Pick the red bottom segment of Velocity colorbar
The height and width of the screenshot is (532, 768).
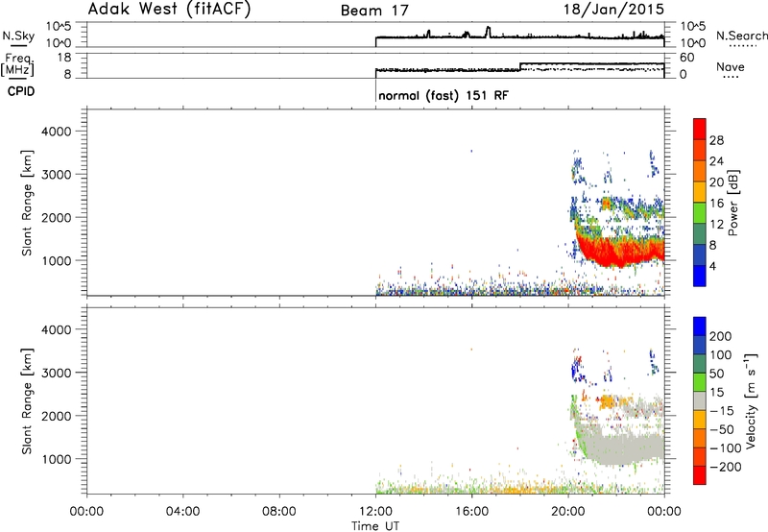pos(700,475)
